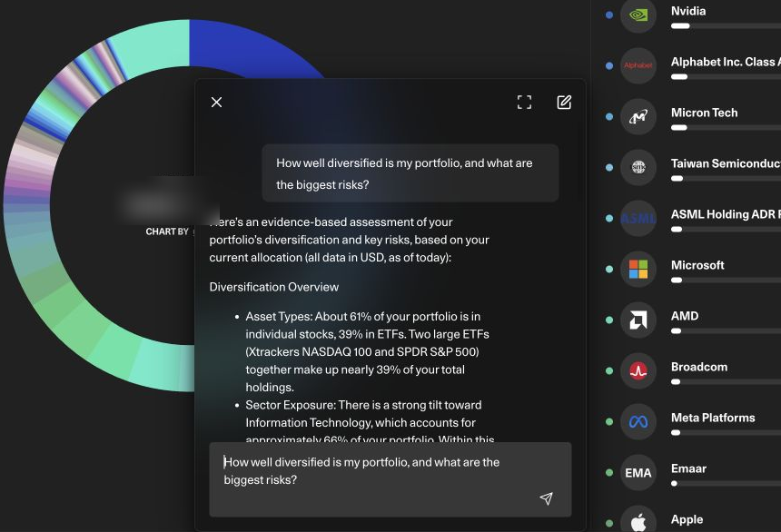Click the green dot beside Broadcom
Image resolution: width=781 pixels, height=532 pixels.
608,370
